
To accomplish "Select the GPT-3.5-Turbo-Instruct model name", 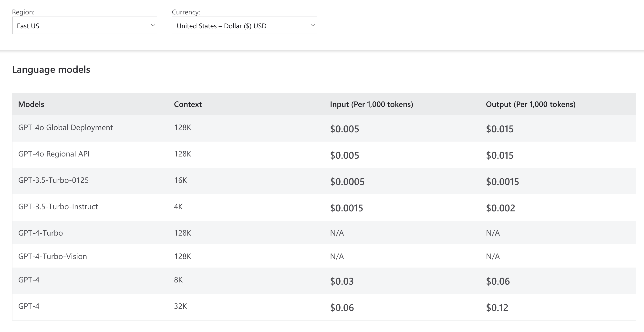I will pyautogui.click(x=58, y=207).
